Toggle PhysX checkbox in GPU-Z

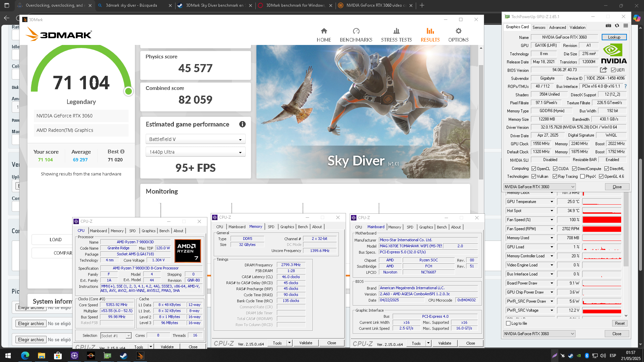pos(582,176)
